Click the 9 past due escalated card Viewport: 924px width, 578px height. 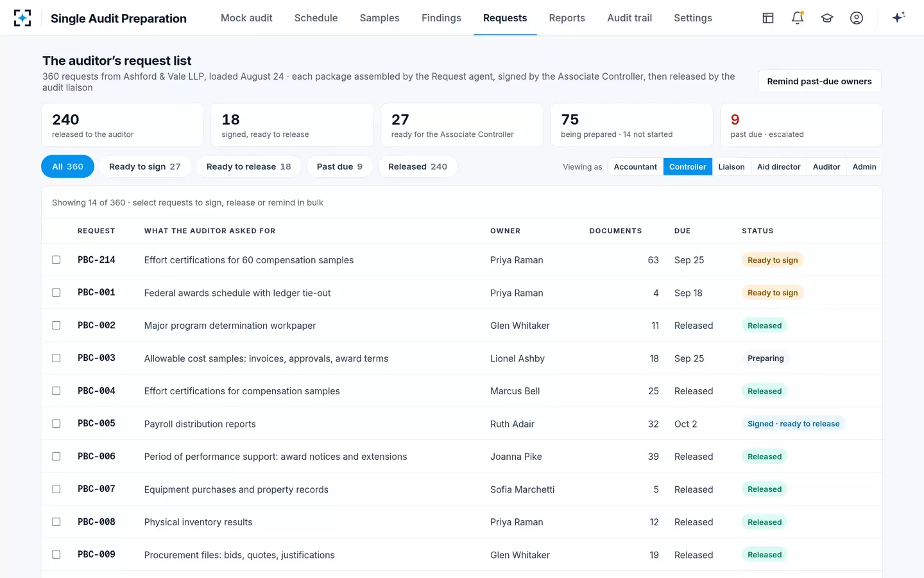(801, 125)
